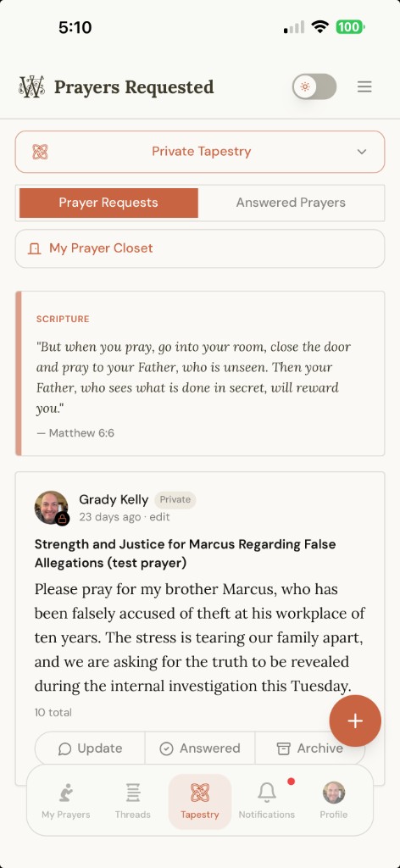
Task: Expand the Private Tapestry dropdown
Action: (200, 152)
